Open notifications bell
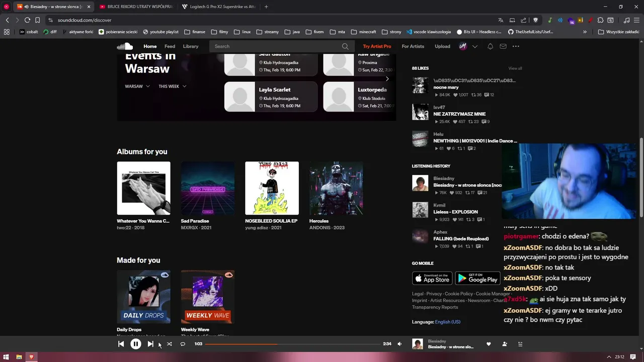Screen dimensions: 644x362 490,46
